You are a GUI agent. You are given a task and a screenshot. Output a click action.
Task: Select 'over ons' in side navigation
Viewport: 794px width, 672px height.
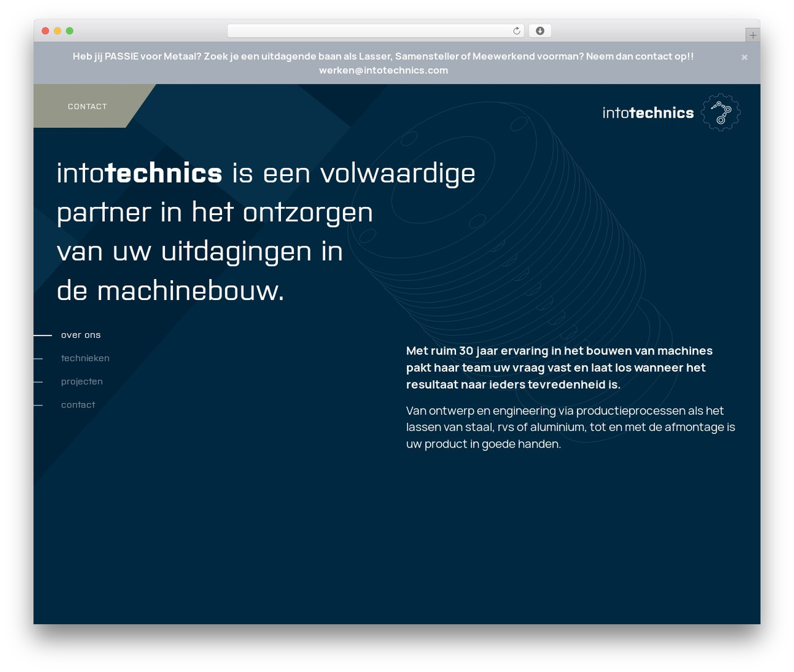coord(81,335)
